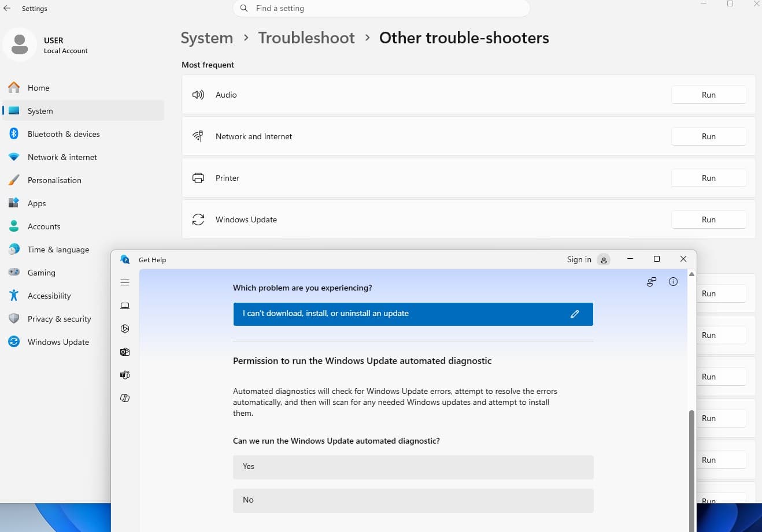The height and width of the screenshot is (532, 762).
Task: Run the Printer troubleshooter
Action: (x=708, y=178)
